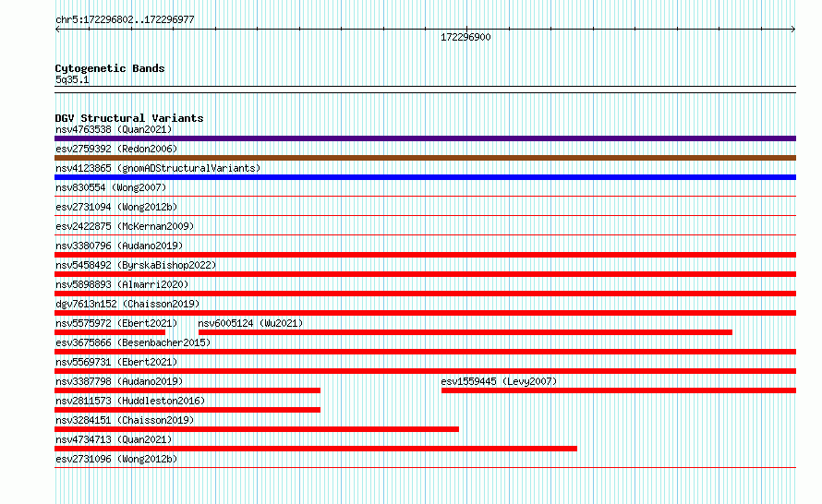Select nsv4734713 (Quan2021) label
Image resolution: width=822 pixels, height=504 pixels.
tap(114, 439)
